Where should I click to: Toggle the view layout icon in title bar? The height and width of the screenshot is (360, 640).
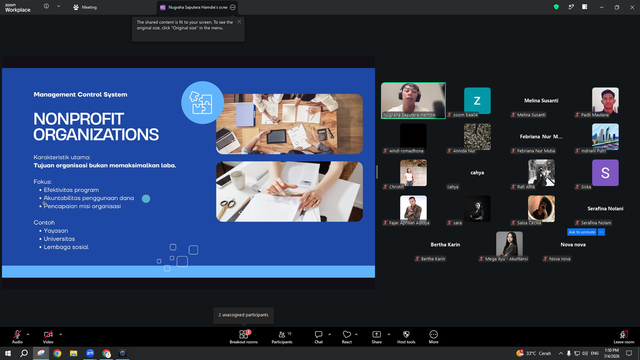(x=585, y=7)
